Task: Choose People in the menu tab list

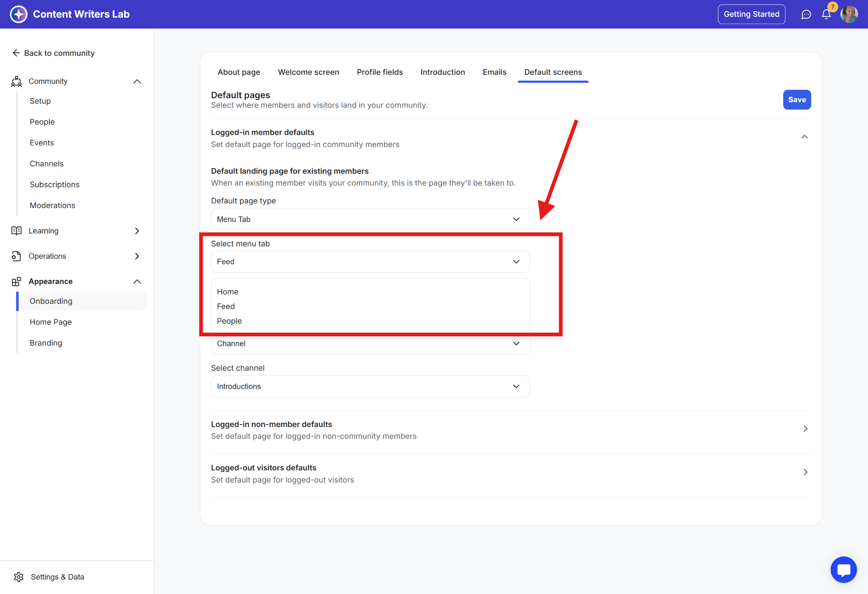Action: pos(229,321)
